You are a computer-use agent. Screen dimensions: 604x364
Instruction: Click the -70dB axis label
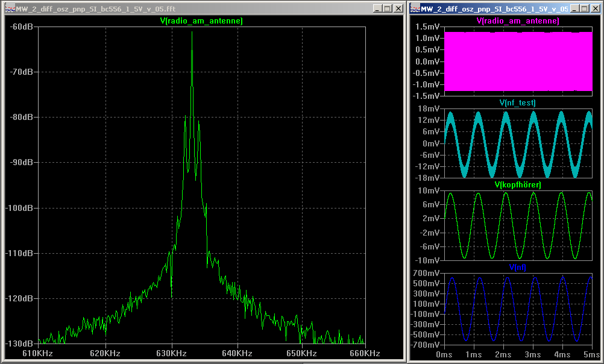(x=22, y=72)
